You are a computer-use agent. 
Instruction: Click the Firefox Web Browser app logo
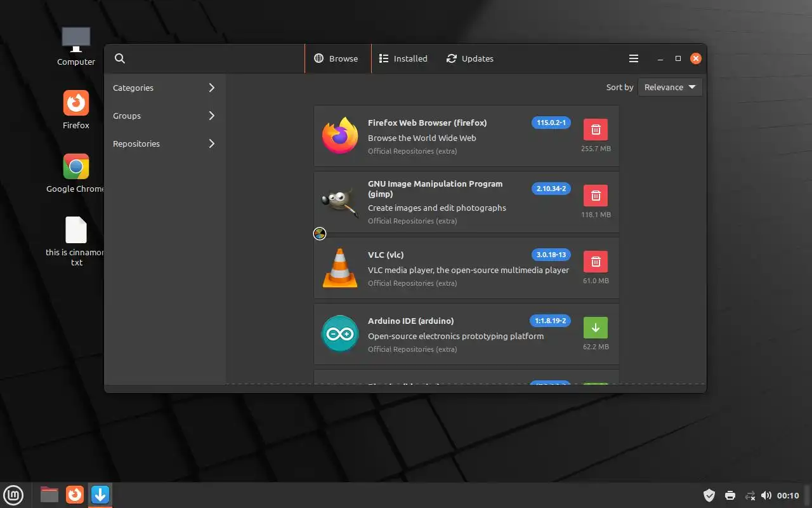coord(340,136)
